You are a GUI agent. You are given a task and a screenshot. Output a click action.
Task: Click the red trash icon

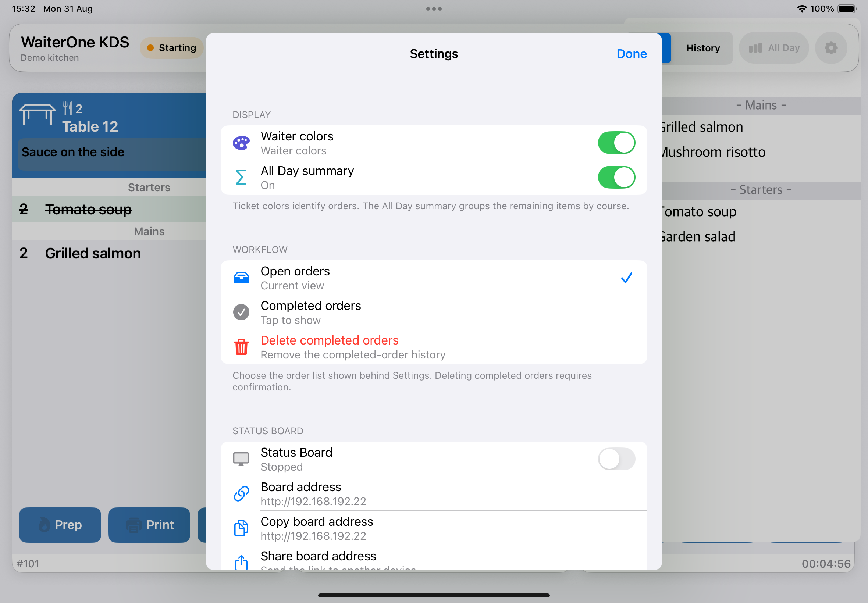tap(241, 347)
